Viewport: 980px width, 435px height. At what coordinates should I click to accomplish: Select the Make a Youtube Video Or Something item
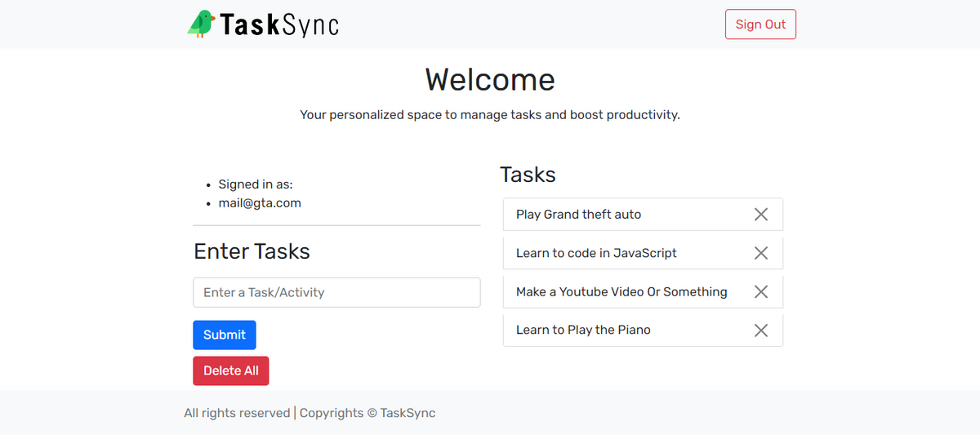coord(643,291)
